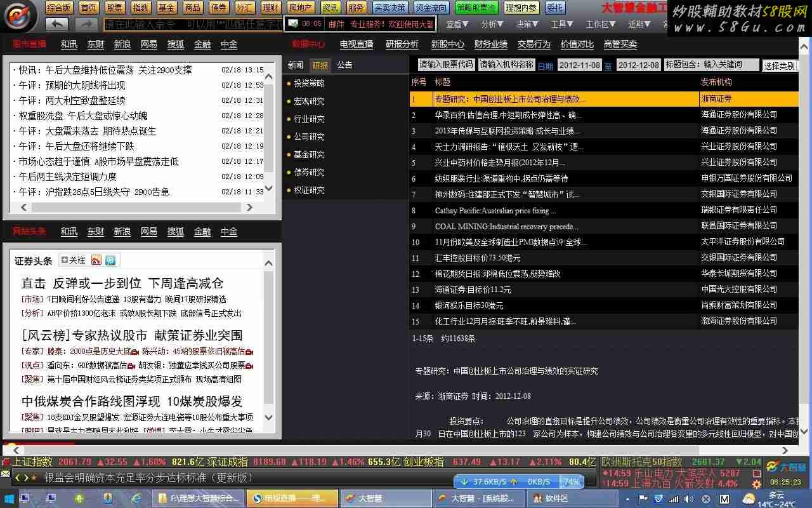Click the Sina Weibo share icon

(x=96, y=260)
